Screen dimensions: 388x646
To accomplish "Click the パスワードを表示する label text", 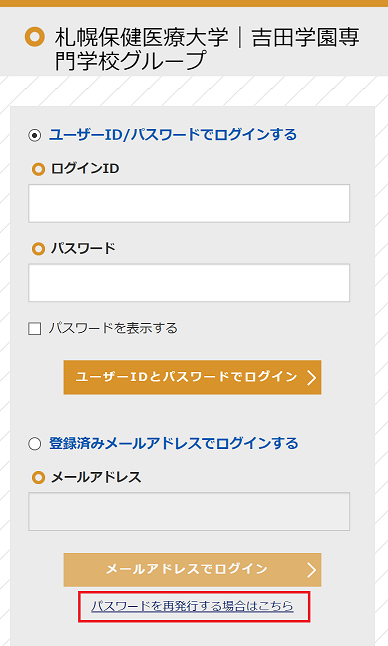I will pyautogui.click(x=113, y=328).
